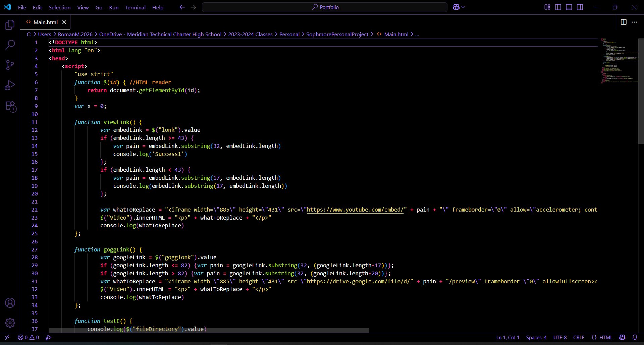
Task: Open the Run and Debug view
Action: click(x=10, y=85)
